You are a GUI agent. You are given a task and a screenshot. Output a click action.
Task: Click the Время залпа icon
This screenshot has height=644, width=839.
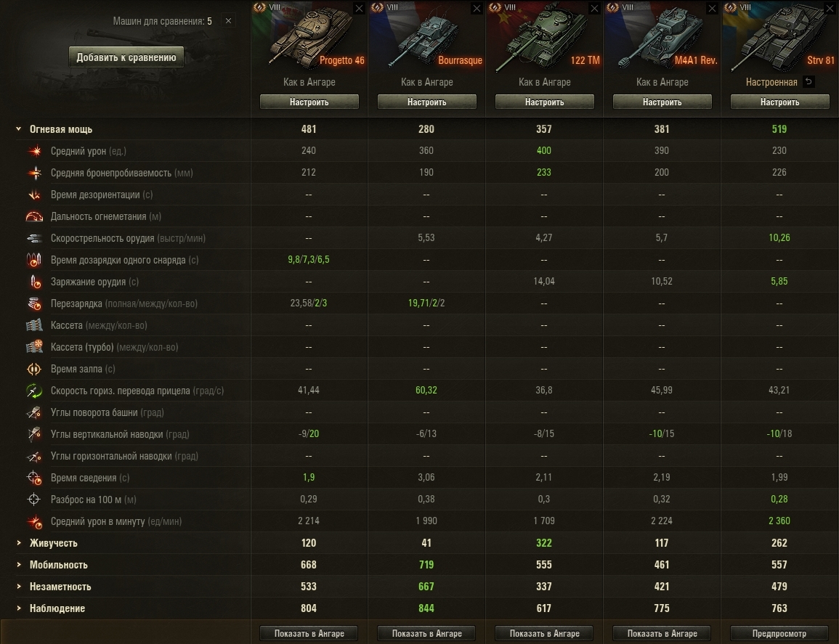[34, 369]
